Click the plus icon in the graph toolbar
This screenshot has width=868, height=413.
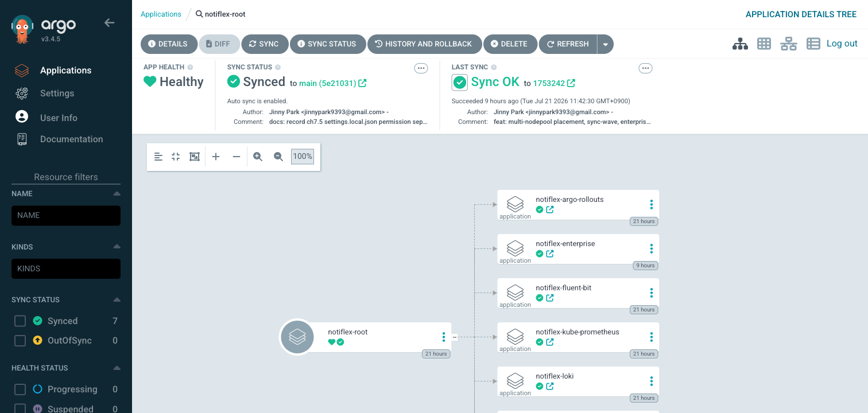point(216,157)
